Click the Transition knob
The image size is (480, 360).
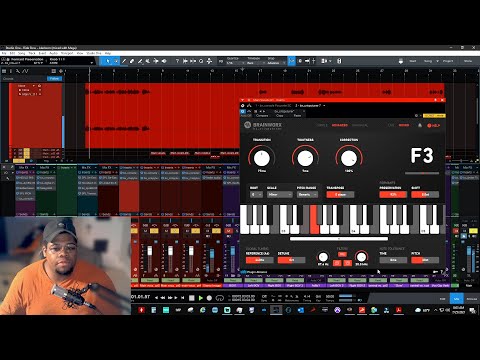(262, 158)
